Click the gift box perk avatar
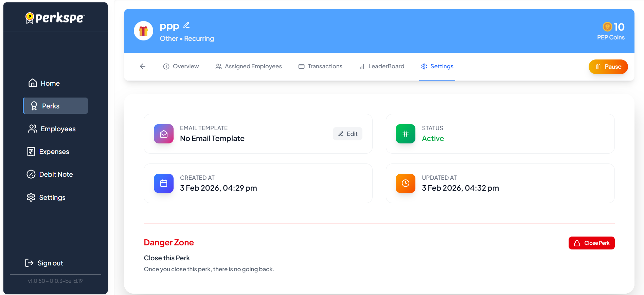The width and height of the screenshot is (644, 295). point(143,31)
